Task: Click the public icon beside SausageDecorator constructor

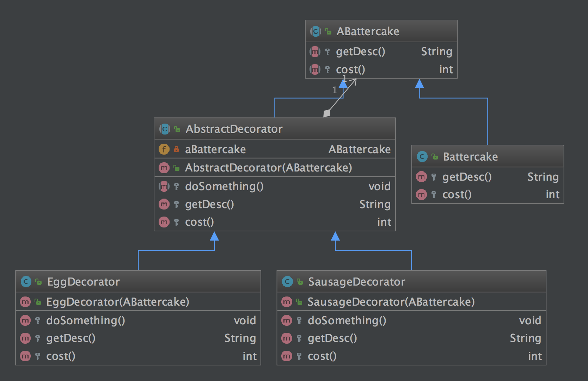Action: [299, 302]
